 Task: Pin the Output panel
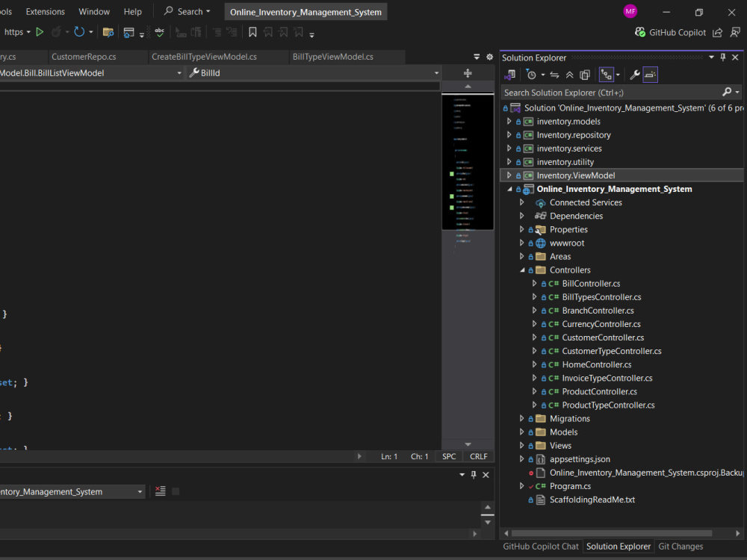(474, 475)
